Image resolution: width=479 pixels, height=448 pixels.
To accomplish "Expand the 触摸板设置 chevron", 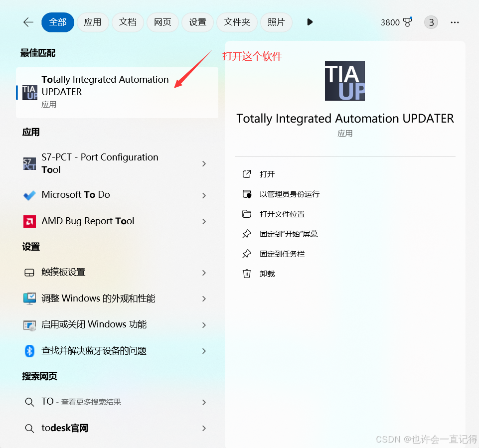I will [x=204, y=273].
